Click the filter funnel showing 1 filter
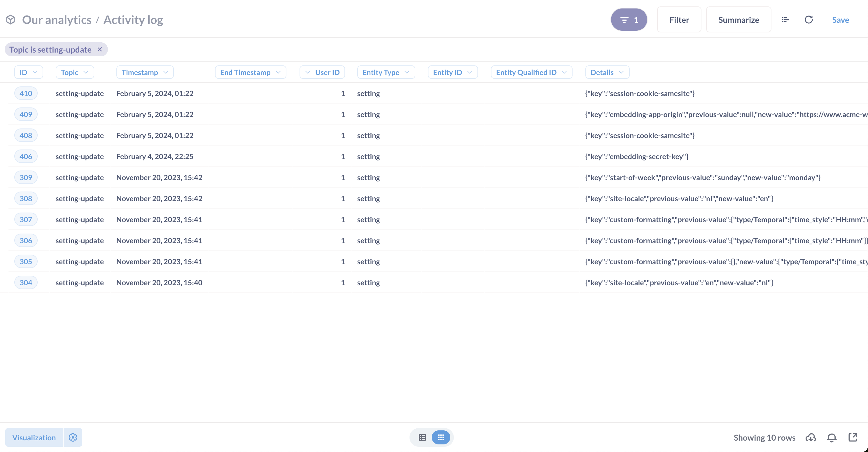The height and width of the screenshot is (452, 868). click(629, 20)
